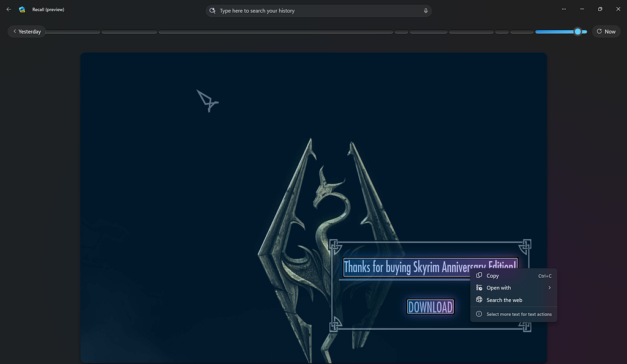
Task: Activate the microphone voice search icon
Action: [x=426, y=11]
